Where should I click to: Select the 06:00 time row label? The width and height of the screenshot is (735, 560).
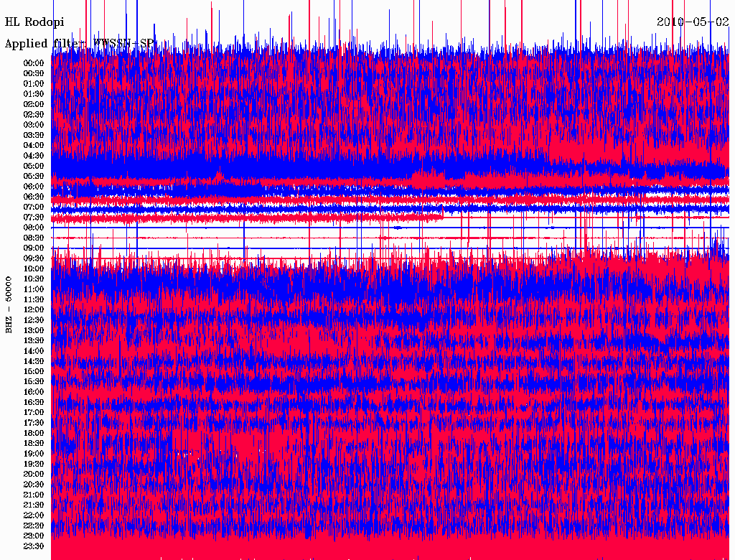34,186
